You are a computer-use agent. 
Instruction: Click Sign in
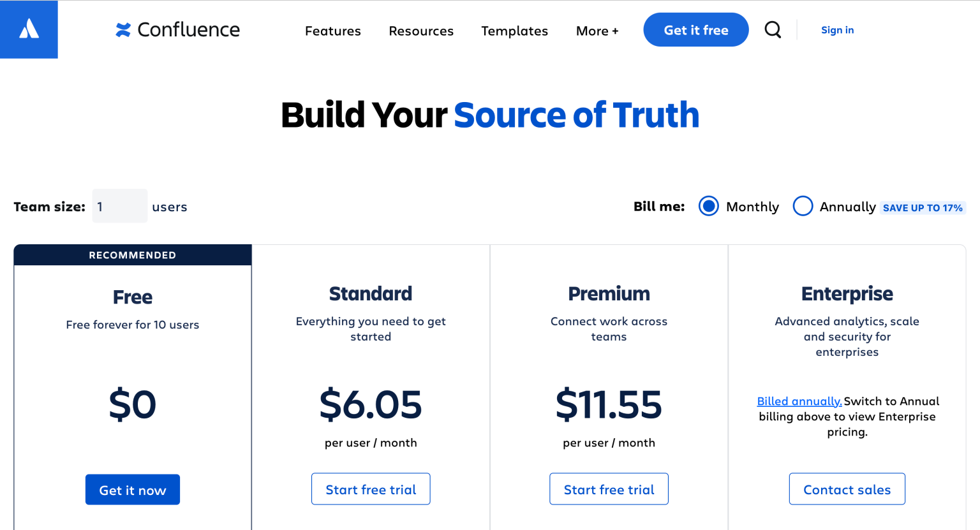pyautogui.click(x=837, y=30)
